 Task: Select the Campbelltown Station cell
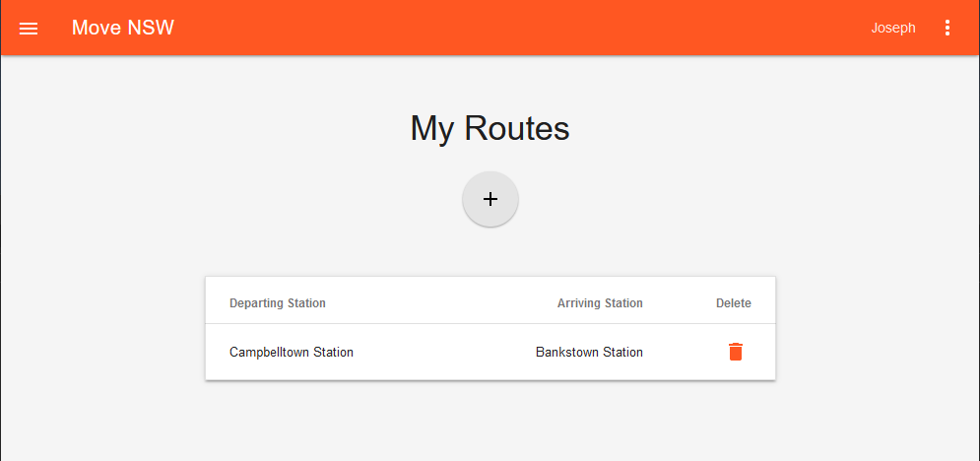coord(292,352)
